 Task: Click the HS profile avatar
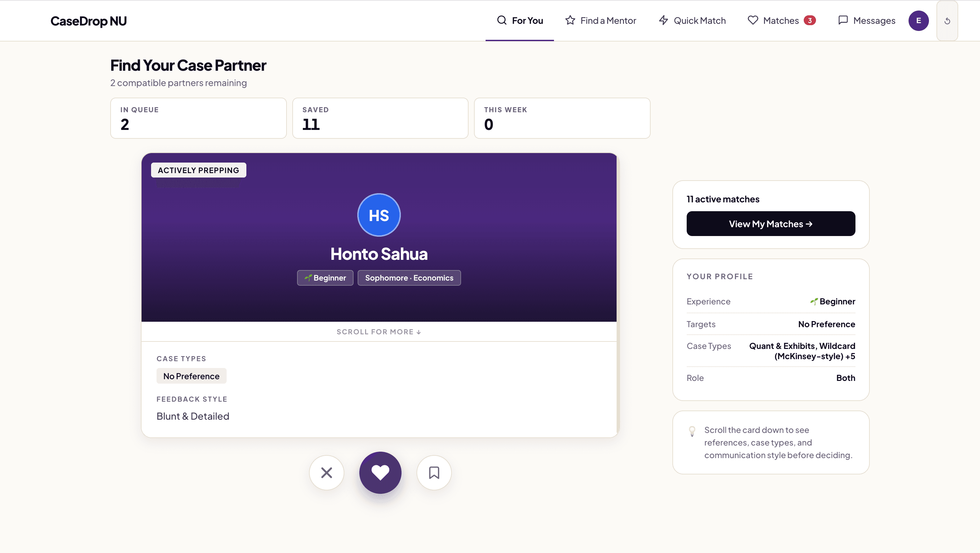click(379, 215)
